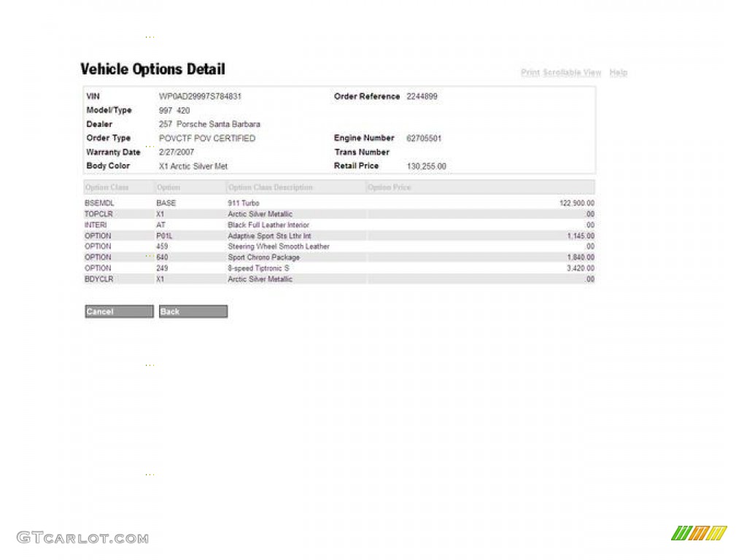Click the option code 459

click(162, 246)
